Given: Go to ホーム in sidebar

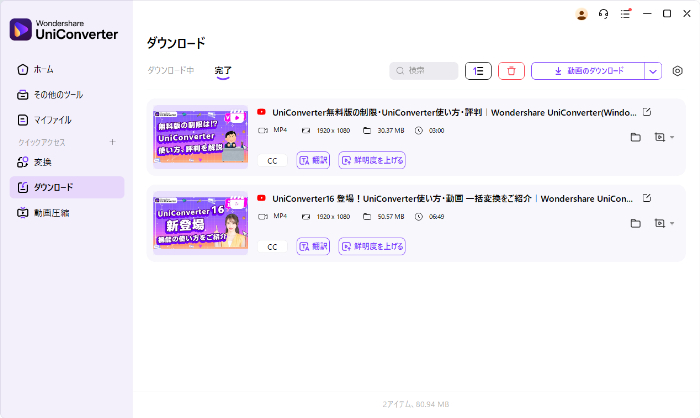Looking at the screenshot, I should pos(67,70).
